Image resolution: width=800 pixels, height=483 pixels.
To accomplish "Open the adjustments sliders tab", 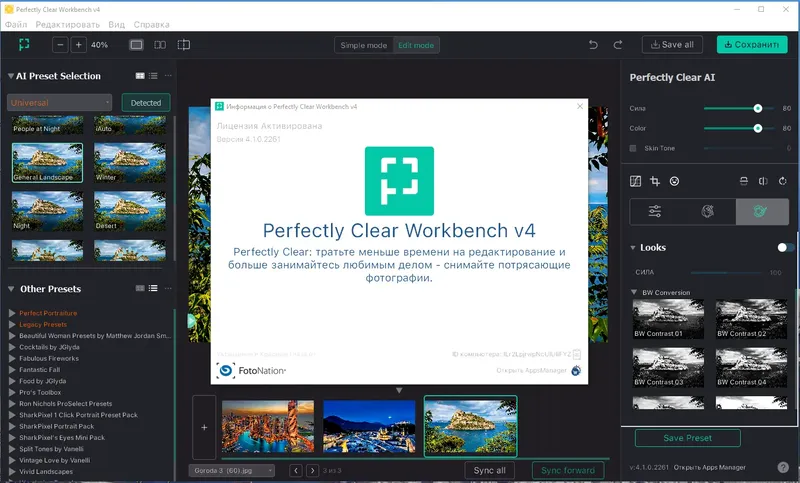I will point(655,211).
